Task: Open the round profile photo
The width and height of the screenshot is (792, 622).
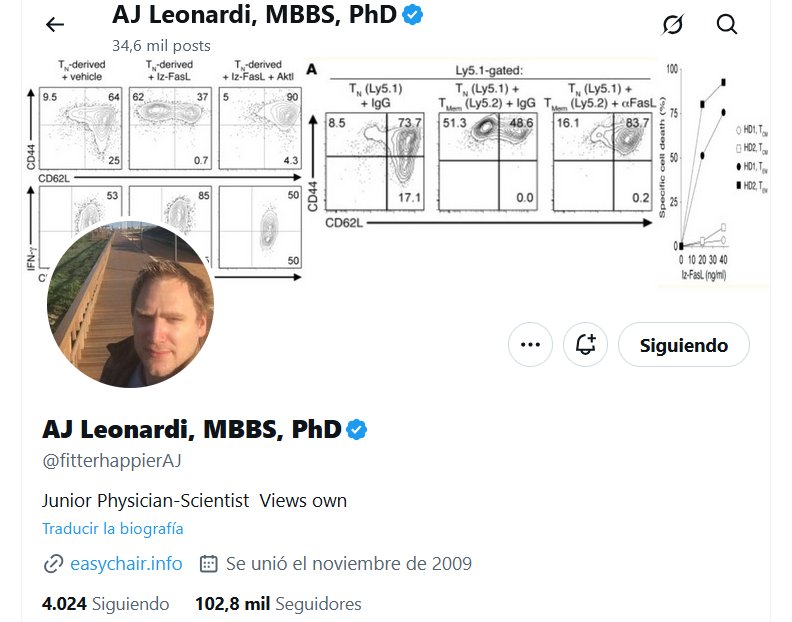Action: click(130, 304)
